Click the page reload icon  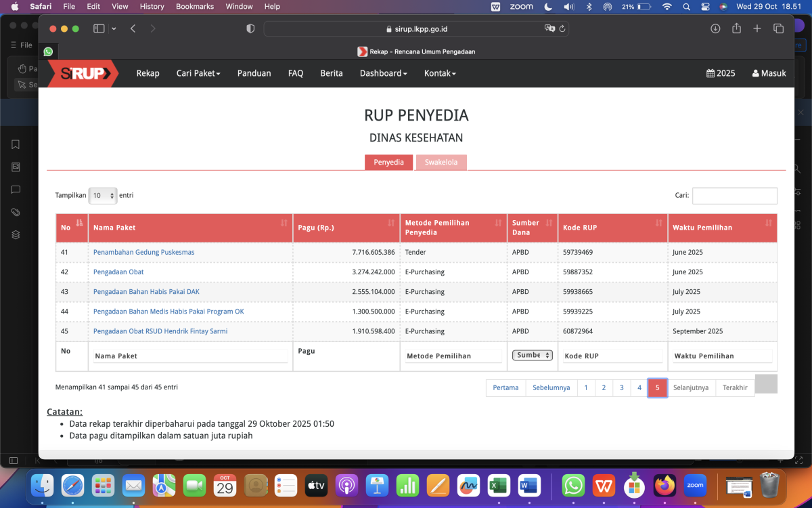(562, 29)
